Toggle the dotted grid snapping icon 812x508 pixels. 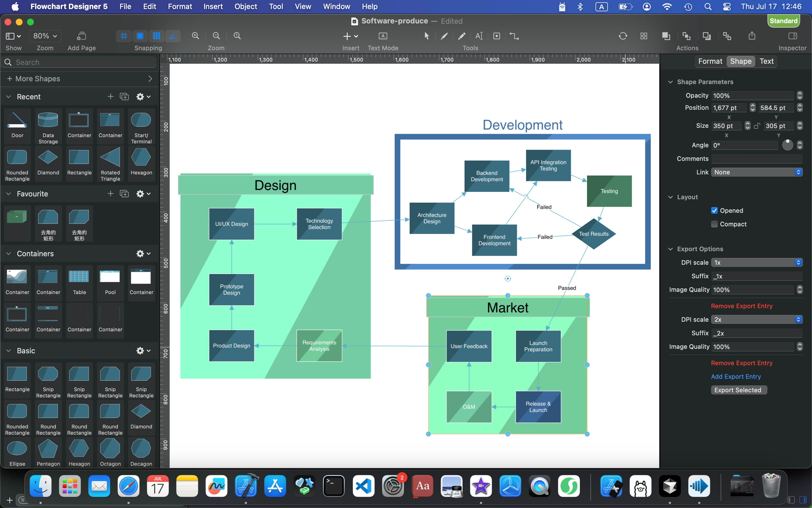(x=156, y=36)
